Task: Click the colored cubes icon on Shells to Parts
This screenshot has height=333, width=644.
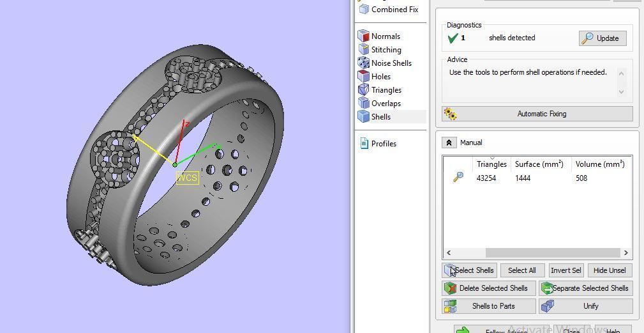Action: click(x=450, y=306)
